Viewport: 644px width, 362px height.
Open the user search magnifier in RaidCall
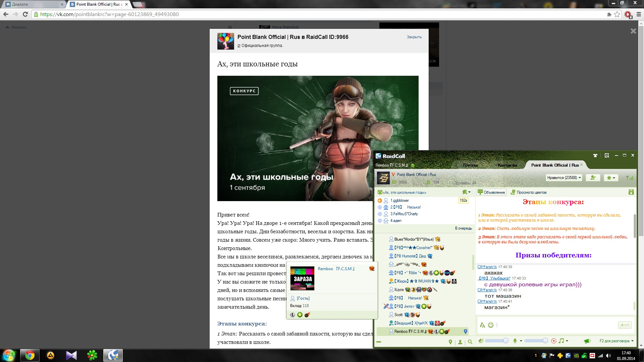[x=470, y=342]
